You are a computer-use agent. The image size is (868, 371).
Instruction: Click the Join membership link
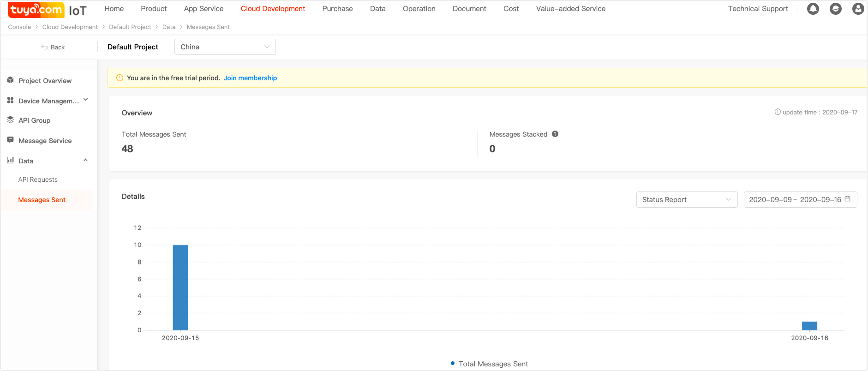point(250,78)
